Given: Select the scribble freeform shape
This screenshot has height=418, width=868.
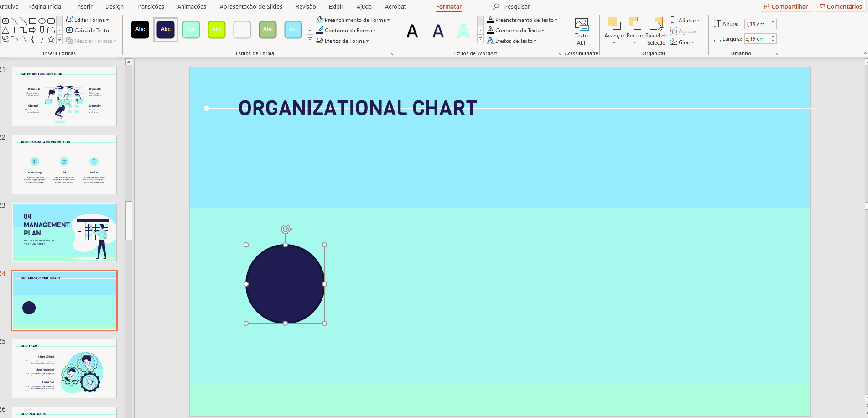Looking at the screenshot, I should 5,39.
